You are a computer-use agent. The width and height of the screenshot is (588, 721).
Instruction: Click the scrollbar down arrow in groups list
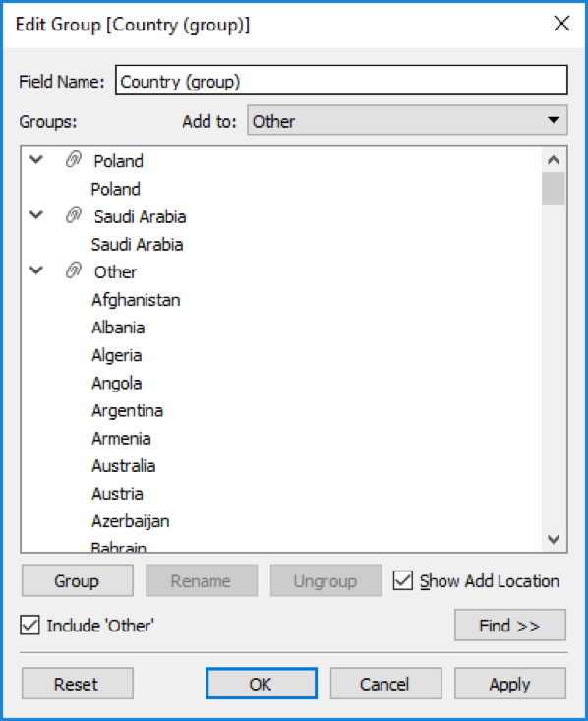pos(554,539)
